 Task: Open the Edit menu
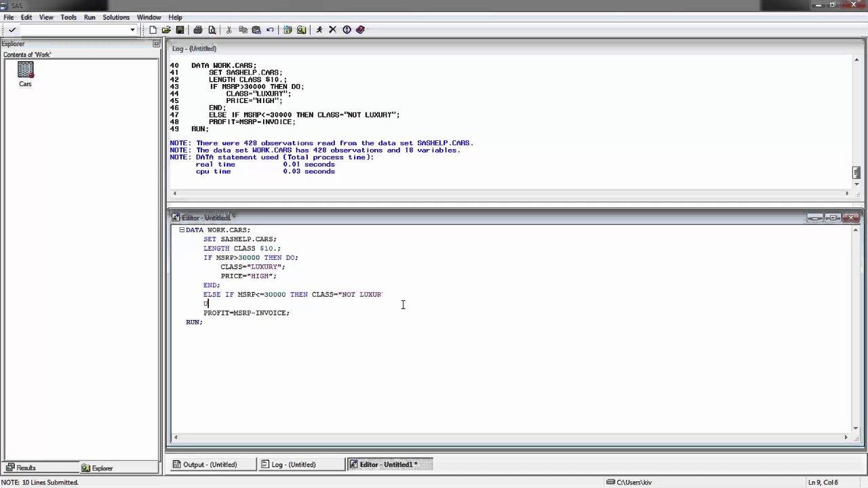pyautogui.click(x=26, y=17)
